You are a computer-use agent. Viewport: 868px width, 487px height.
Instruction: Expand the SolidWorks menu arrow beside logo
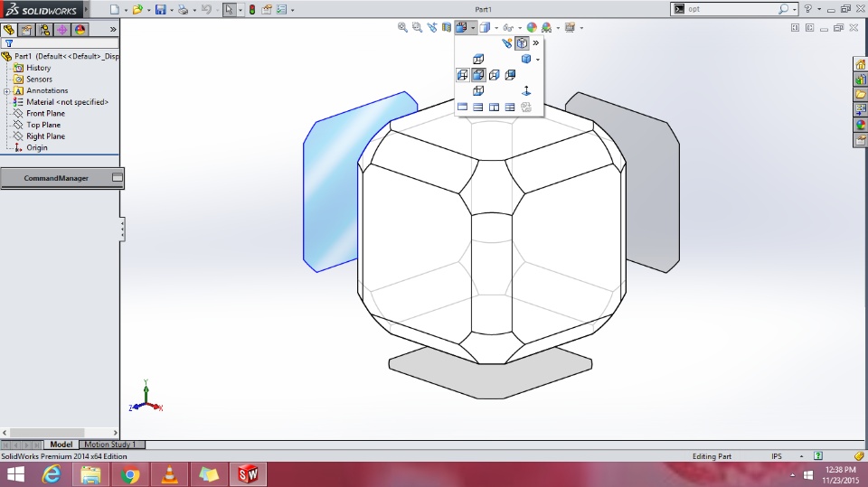87,9
